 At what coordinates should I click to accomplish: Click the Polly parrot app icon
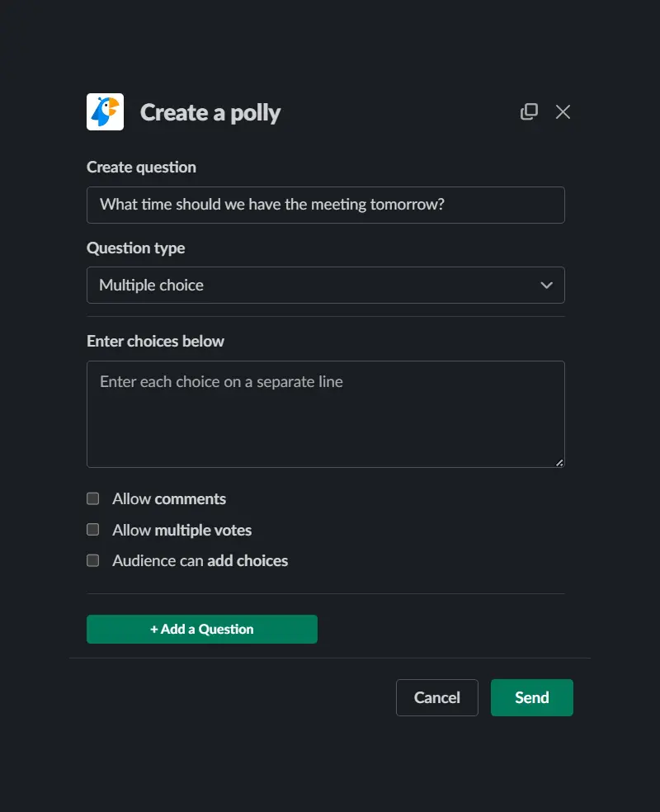click(105, 112)
